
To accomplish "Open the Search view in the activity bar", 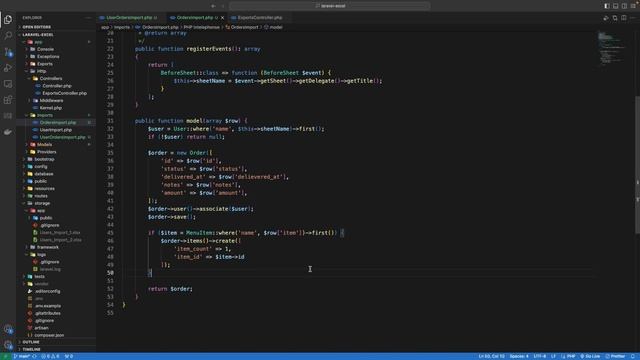I will click(x=8, y=36).
